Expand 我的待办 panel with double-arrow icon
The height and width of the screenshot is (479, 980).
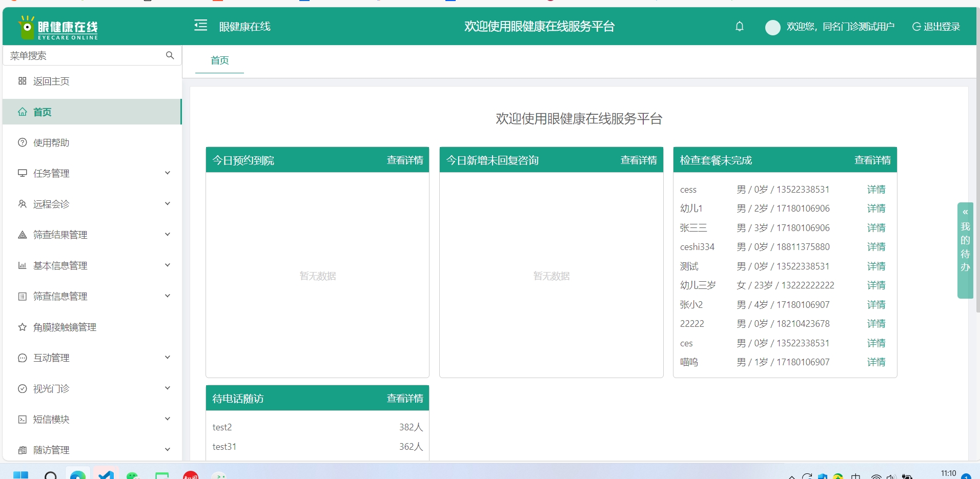click(x=965, y=212)
